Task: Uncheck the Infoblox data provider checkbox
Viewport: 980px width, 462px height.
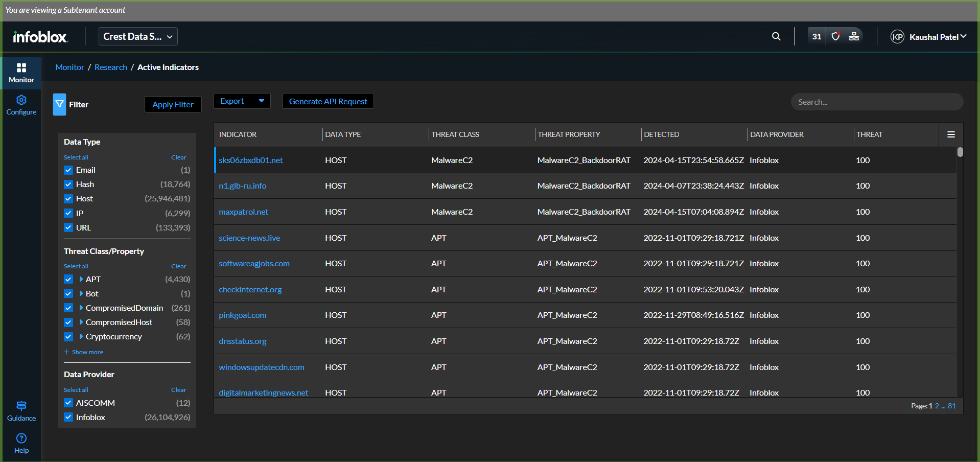Action: (x=68, y=417)
